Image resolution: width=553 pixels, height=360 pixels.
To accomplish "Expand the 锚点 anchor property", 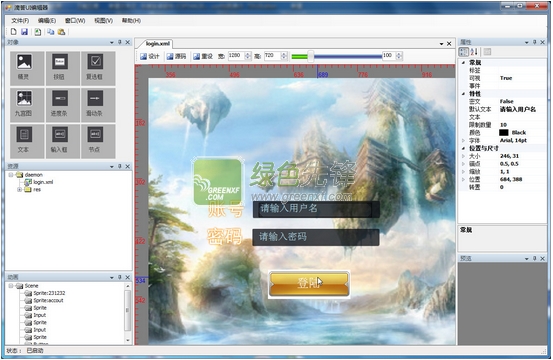I will (x=463, y=164).
